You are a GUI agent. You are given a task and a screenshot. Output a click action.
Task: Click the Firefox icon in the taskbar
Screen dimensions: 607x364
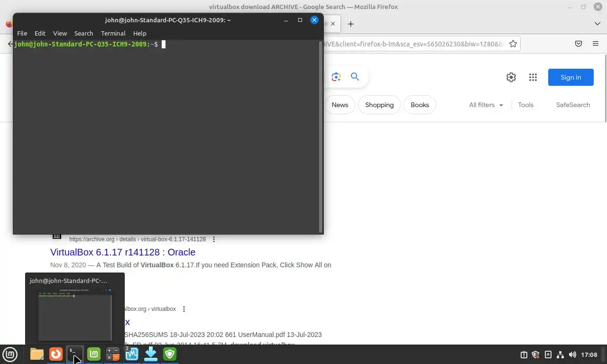56,354
